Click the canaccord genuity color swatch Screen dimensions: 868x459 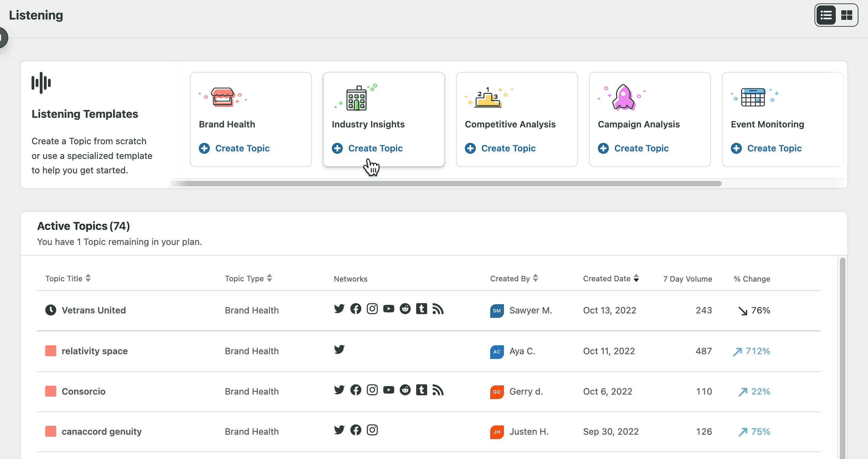(51, 431)
